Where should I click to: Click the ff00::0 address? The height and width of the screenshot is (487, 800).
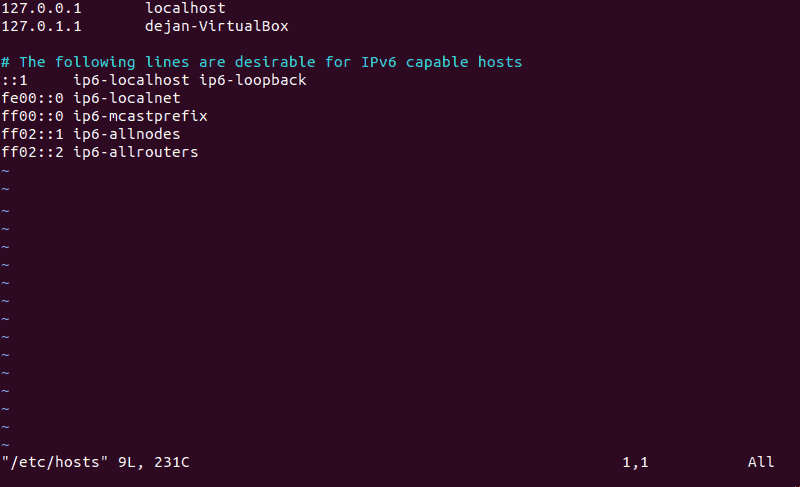click(32, 116)
